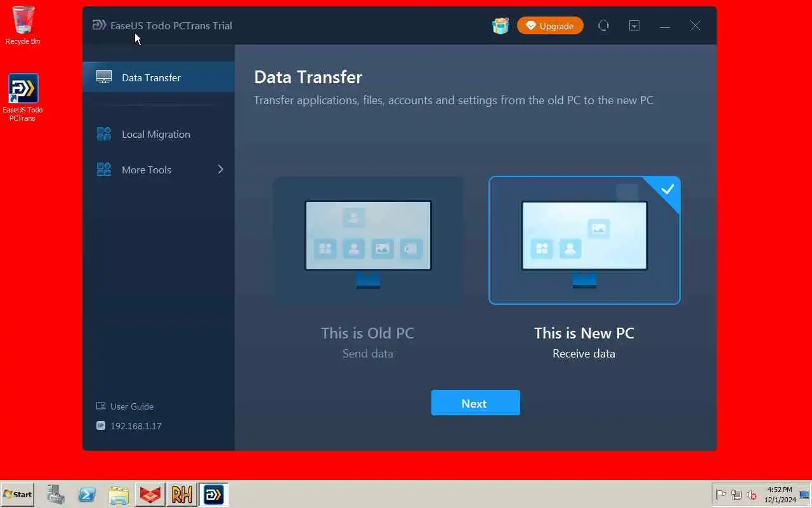
Task: Launch PowerShell from the taskbar
Action: coord(87,495)
